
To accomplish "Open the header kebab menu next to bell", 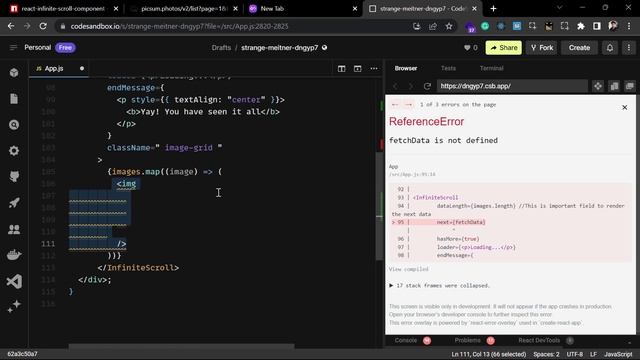I will pyautogui.click(x=629, y=48).
